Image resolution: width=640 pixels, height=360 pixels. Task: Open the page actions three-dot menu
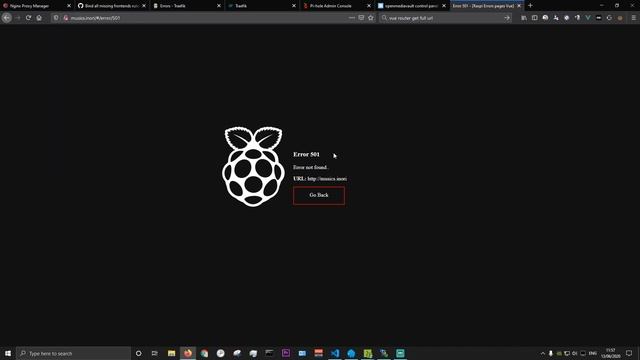[351, 18]
